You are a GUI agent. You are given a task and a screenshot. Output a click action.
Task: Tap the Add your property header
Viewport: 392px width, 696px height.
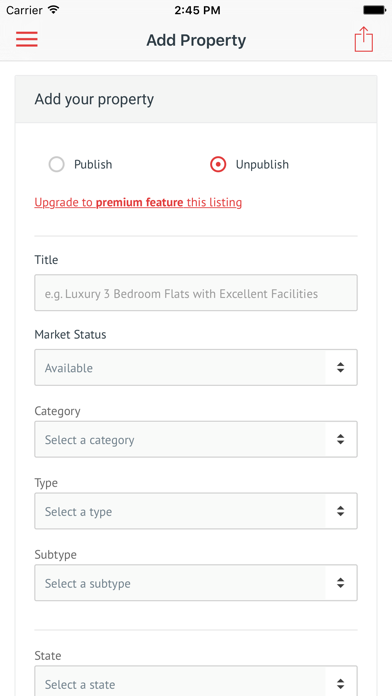click(x=94, y=99)
